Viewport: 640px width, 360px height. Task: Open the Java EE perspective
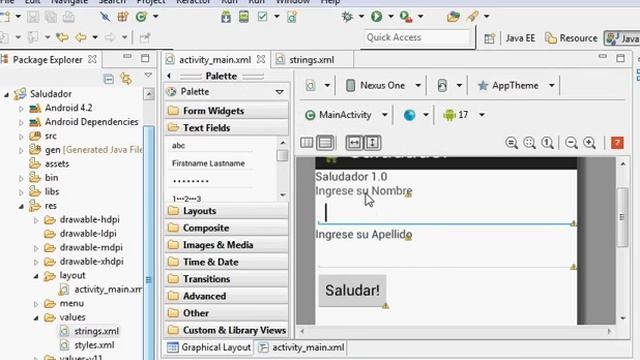[x=520, y=38]
